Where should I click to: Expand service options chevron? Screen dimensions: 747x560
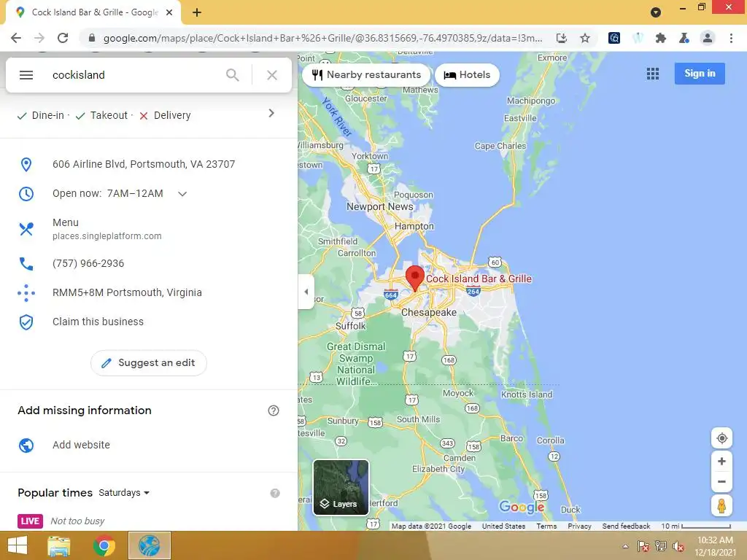coord(271,113)
